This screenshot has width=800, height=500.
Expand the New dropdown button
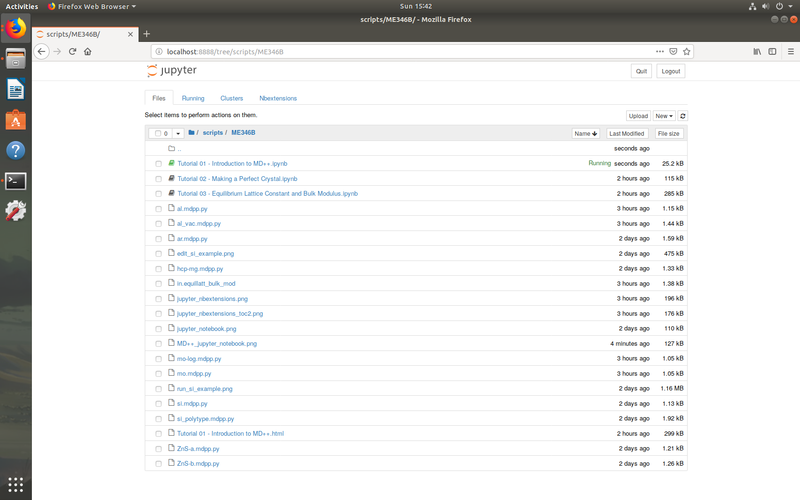pyautogui.click(x=664, y=116)
